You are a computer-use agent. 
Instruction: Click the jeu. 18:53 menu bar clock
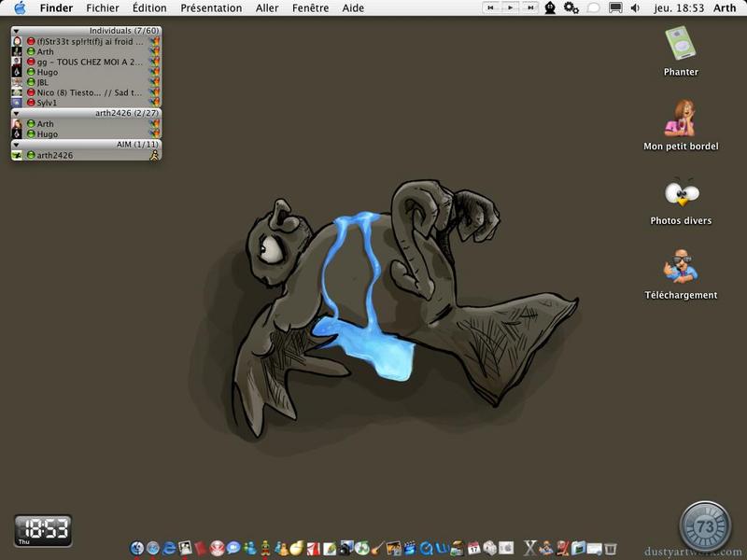tap(679, 8)
